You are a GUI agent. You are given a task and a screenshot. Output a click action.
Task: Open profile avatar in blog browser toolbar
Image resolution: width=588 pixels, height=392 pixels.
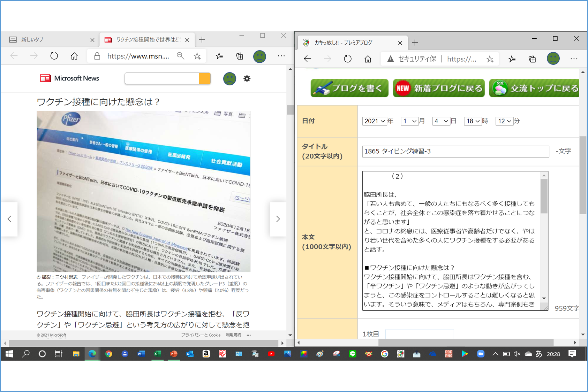pos(553,59)
